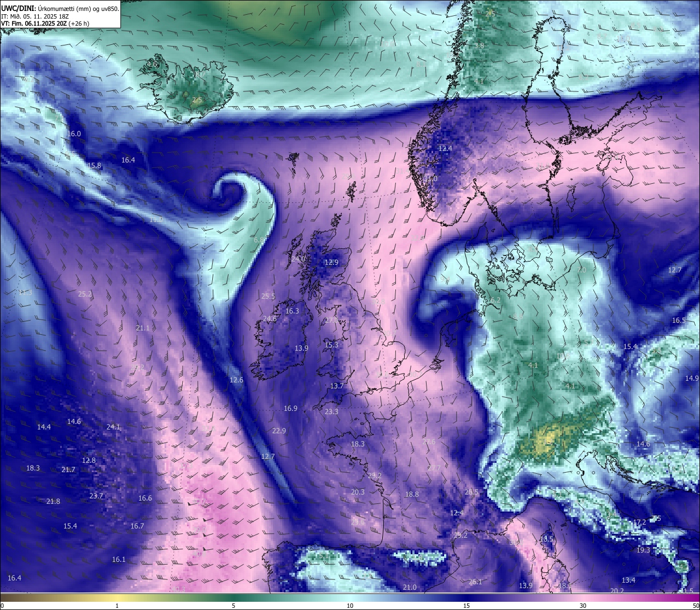This screenshot has width=700, height=610.
Task: Click the value '26.1' near the Mediterranean coast
Action: tap(475, 582)
